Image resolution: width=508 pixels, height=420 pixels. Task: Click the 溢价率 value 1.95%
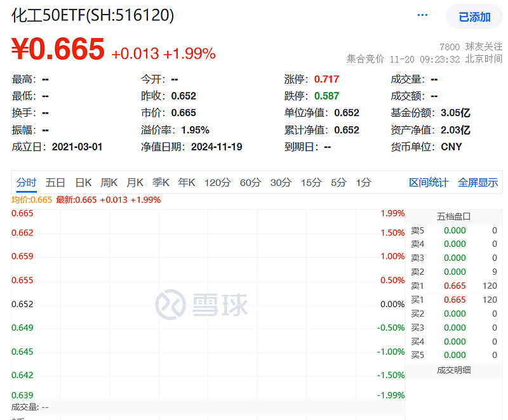[195, 130]
